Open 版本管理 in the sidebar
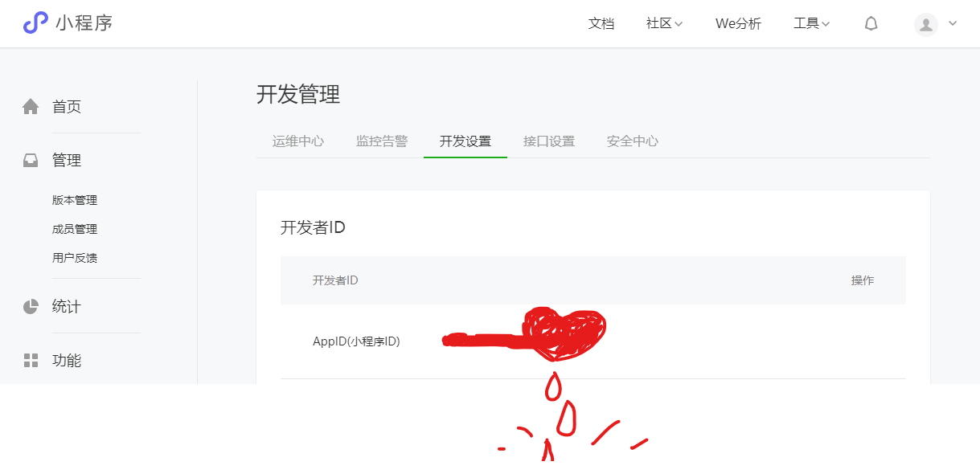This screenshot has width=980, height=474. 75,200
